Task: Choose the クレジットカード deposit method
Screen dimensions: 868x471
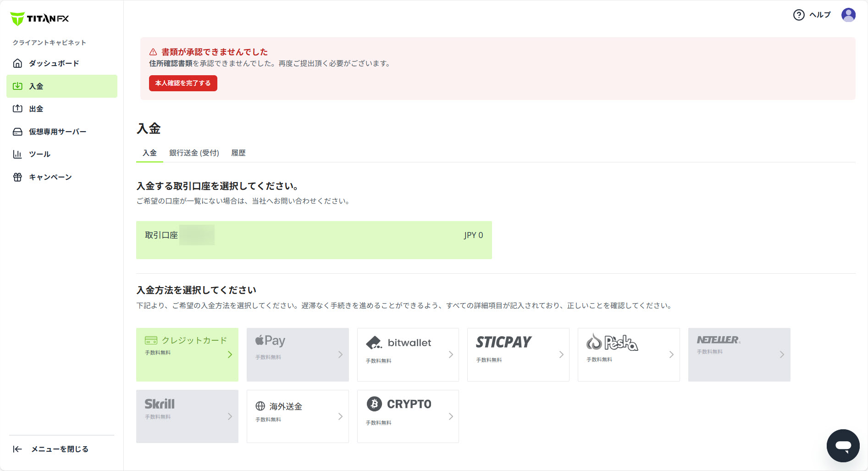Action: (x=187, y=355)
